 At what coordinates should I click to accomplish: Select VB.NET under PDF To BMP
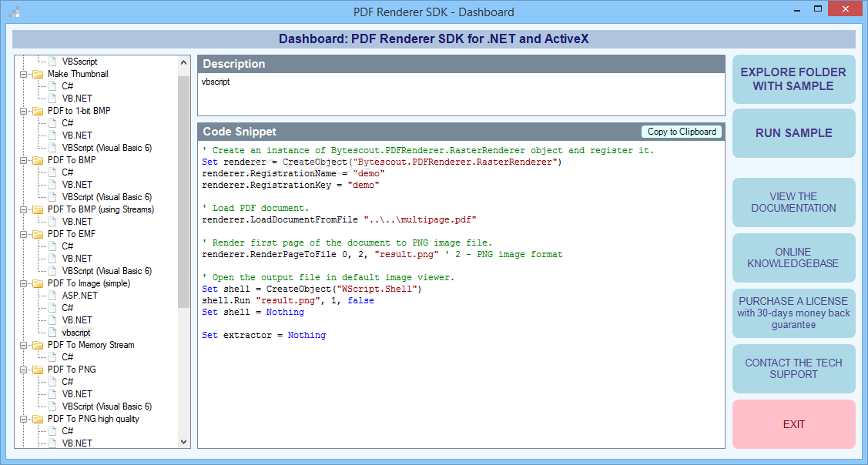click(77, 185)
